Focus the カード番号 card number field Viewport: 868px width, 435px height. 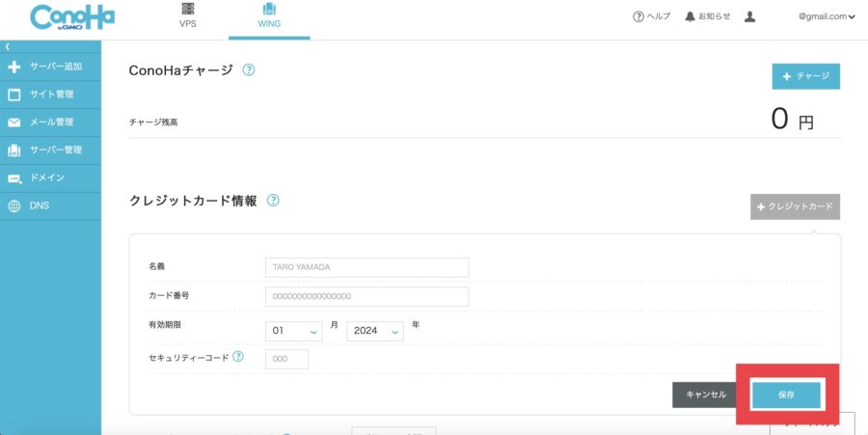click(x=367, y=296)
